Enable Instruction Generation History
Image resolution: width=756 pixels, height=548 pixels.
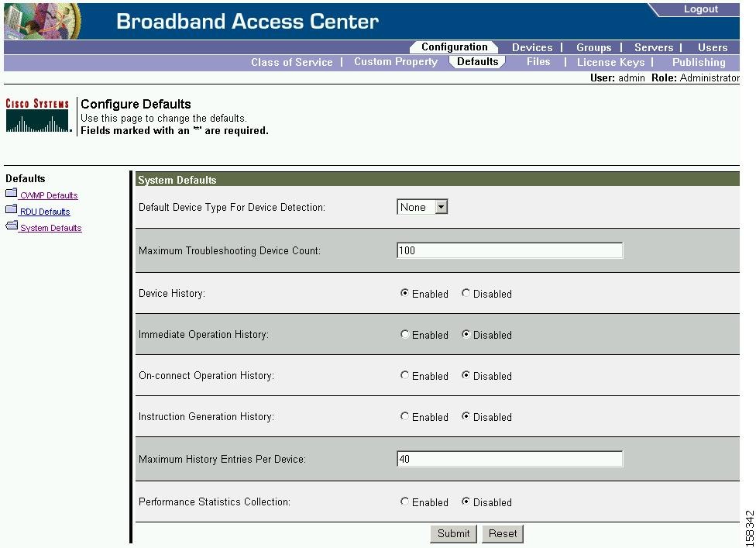(404, 415)
